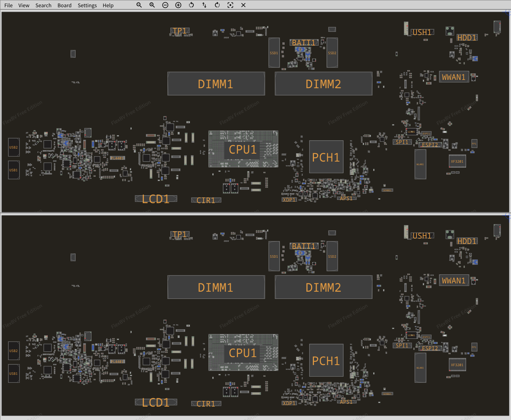Screen dimensions: 511x420
Task: Click the magnifier zoom-out icon
Action: [x=139, y=5]
